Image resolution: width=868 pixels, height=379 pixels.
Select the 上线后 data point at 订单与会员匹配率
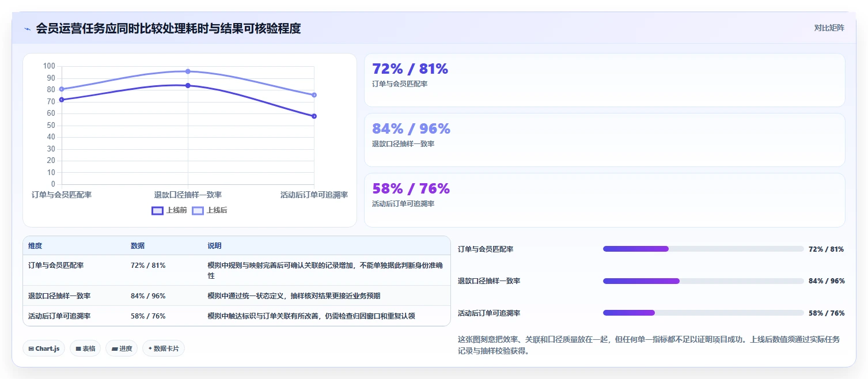coord(62,89)
